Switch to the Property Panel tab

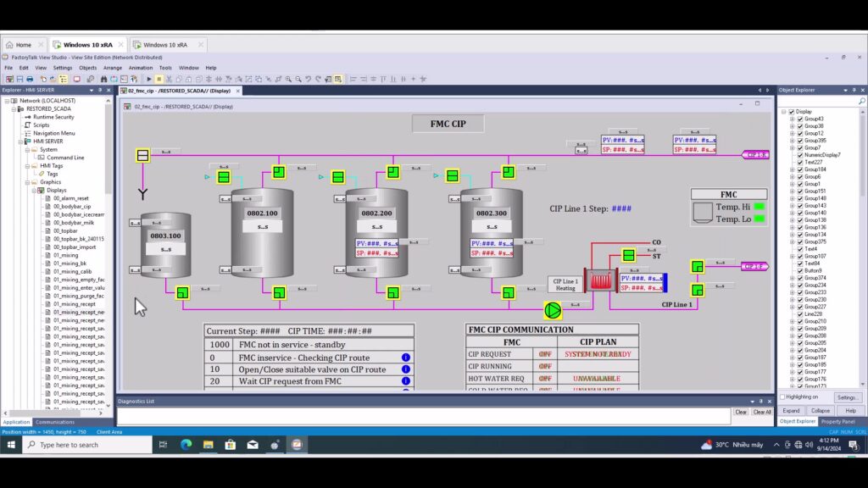tap(837, 421)
